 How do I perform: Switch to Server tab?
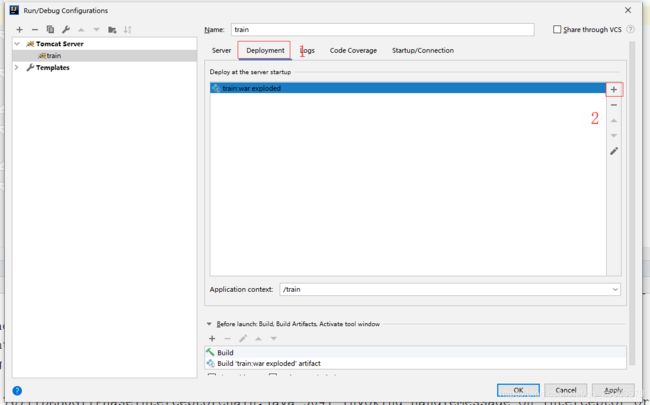pos(221,50)
